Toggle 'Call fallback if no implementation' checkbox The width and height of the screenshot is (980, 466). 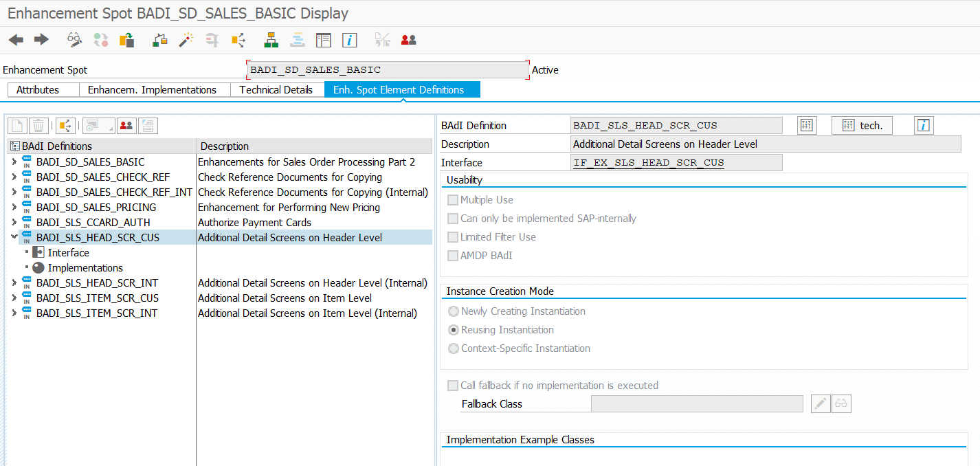click(x=453, y=386)
